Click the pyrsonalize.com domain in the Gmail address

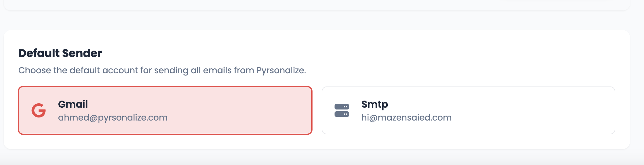(x=132, y=118)
